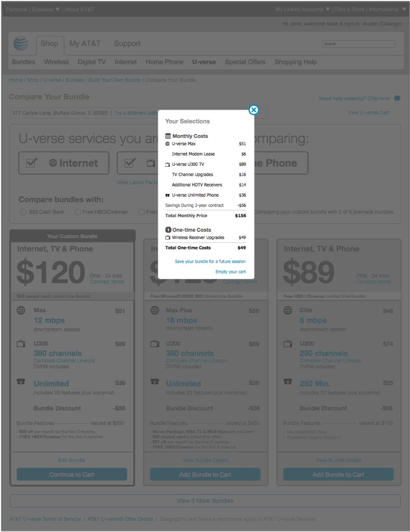Select the $50 Cash Back radio button

pyautogui.click(x=23, y=212)
